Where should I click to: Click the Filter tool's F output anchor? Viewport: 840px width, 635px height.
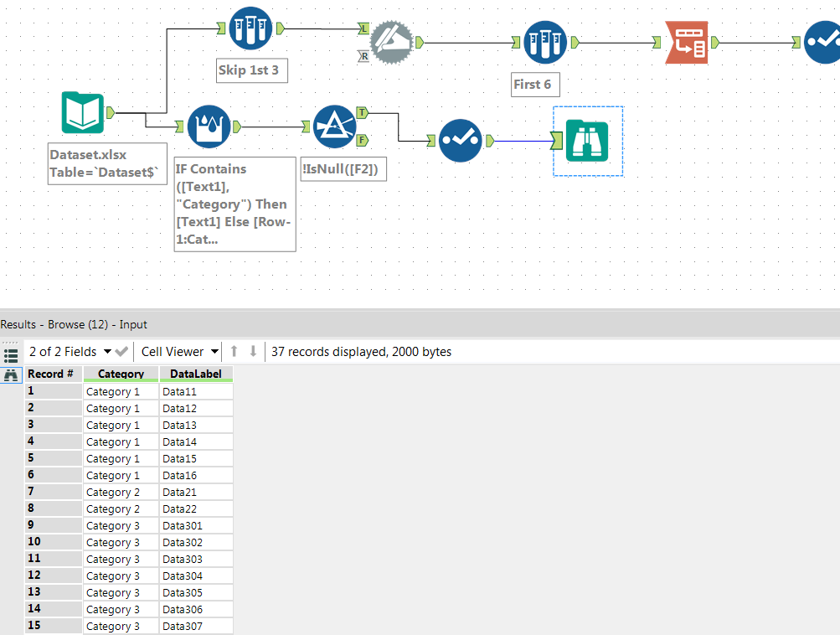click(x=361, y=140)
